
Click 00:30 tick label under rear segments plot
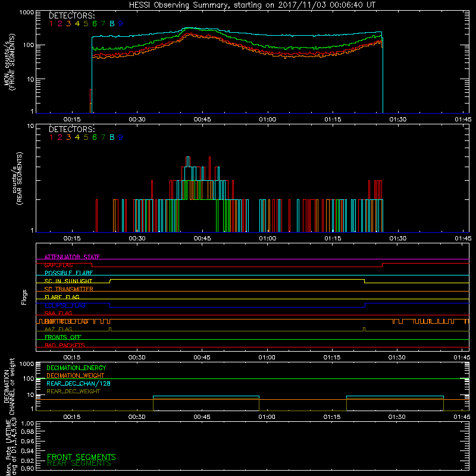tap(137, 239)
